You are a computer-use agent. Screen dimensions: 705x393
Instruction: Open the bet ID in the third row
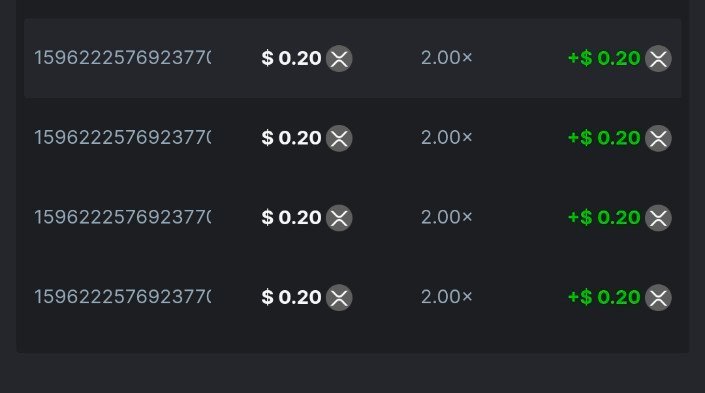click(123, 217)
